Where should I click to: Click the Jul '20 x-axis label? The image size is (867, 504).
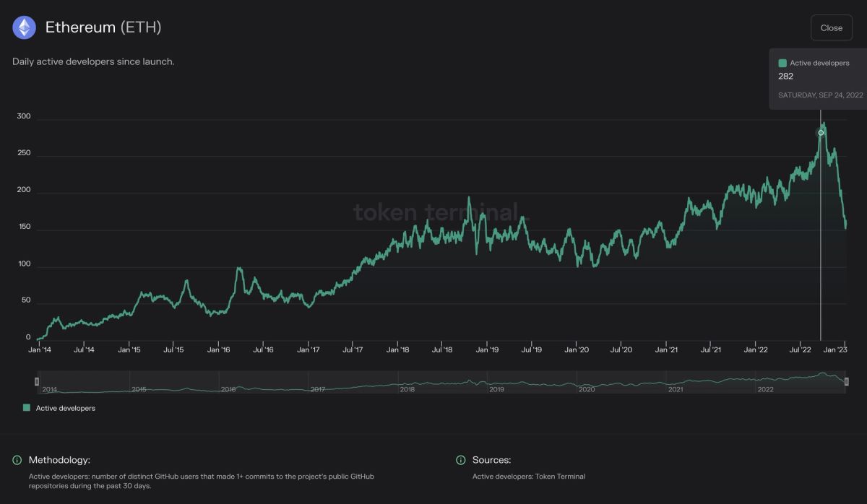click(x=621, y=350)
